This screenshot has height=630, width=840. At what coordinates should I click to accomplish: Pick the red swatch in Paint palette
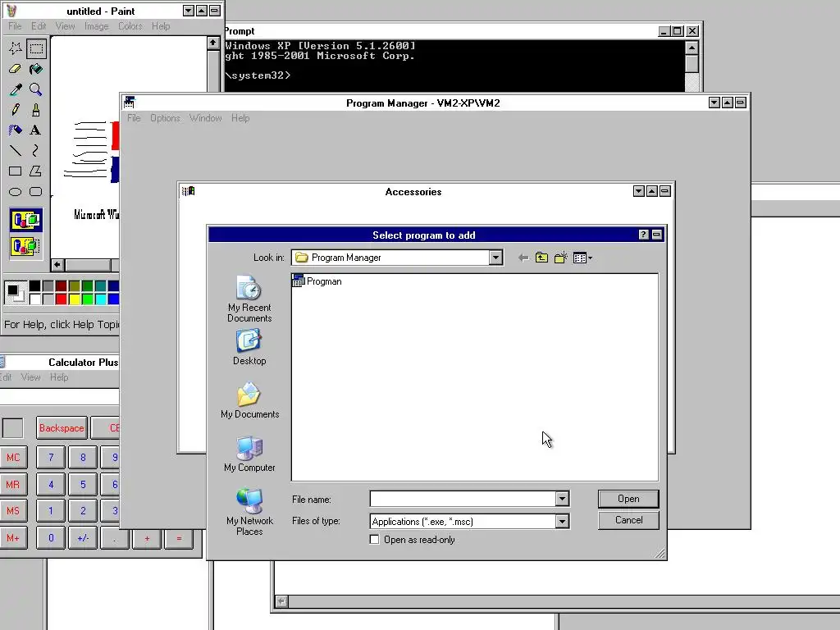click(x=61, y=299)
